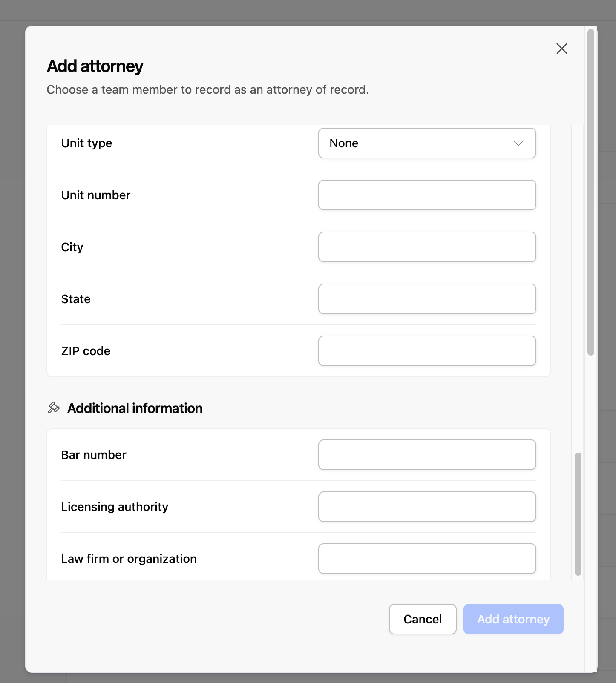The width and height of the screenshot is (616, 683).
Task: Click the outer dialog scrollbar thumb
Action: pos(591,192)
